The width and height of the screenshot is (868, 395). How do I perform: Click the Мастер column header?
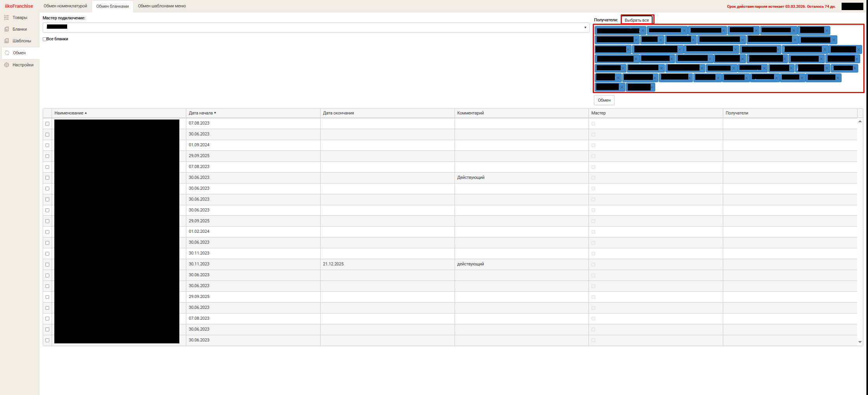[656, 113]
